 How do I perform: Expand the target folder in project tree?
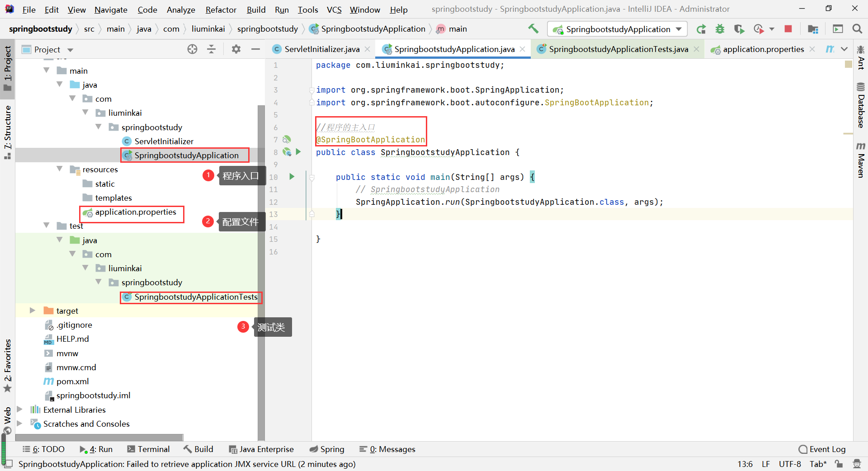pyautogui.click(x=32, y=311)
